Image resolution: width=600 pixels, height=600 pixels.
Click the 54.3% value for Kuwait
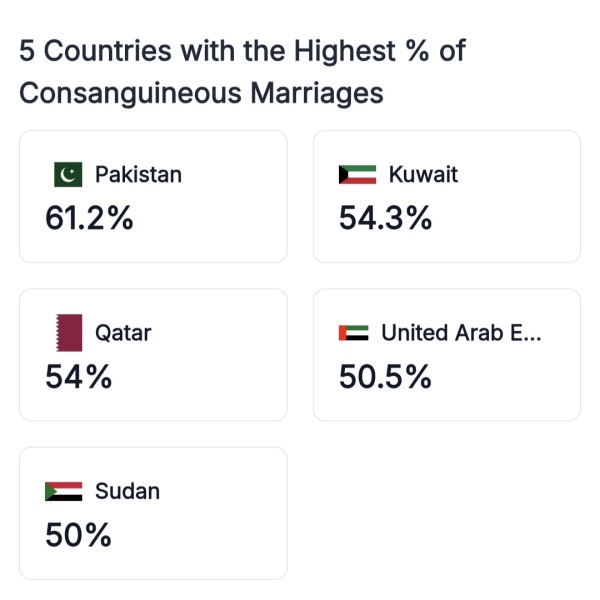[x=386, y=219]
